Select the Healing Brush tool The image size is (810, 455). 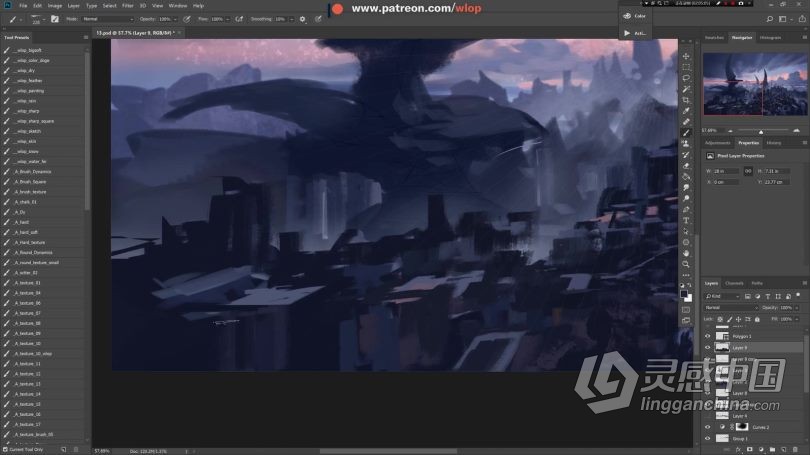pyautogui.click(x=686, y=122)
